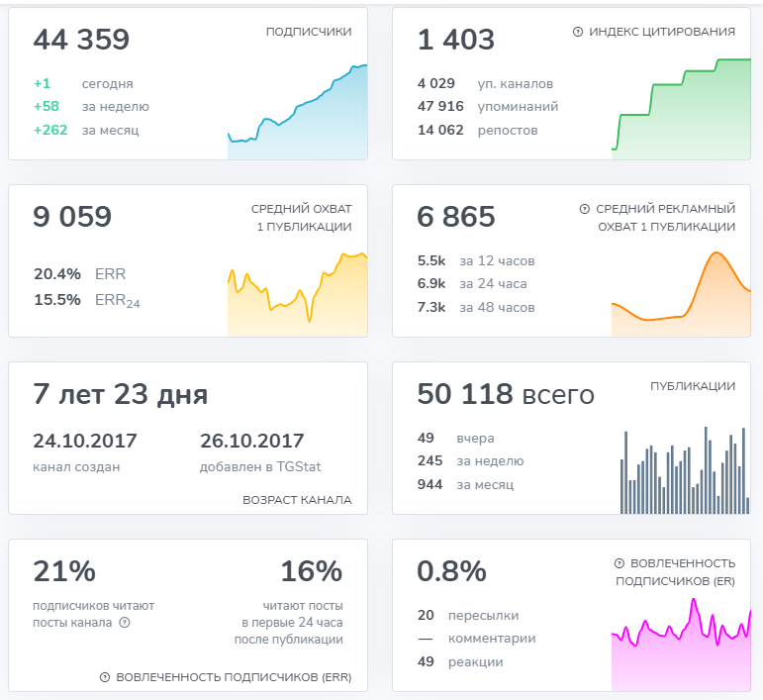The height and width of the screenshot is (700, 763).
Task: Click 20 пересылки row
Action: (468, 615)
